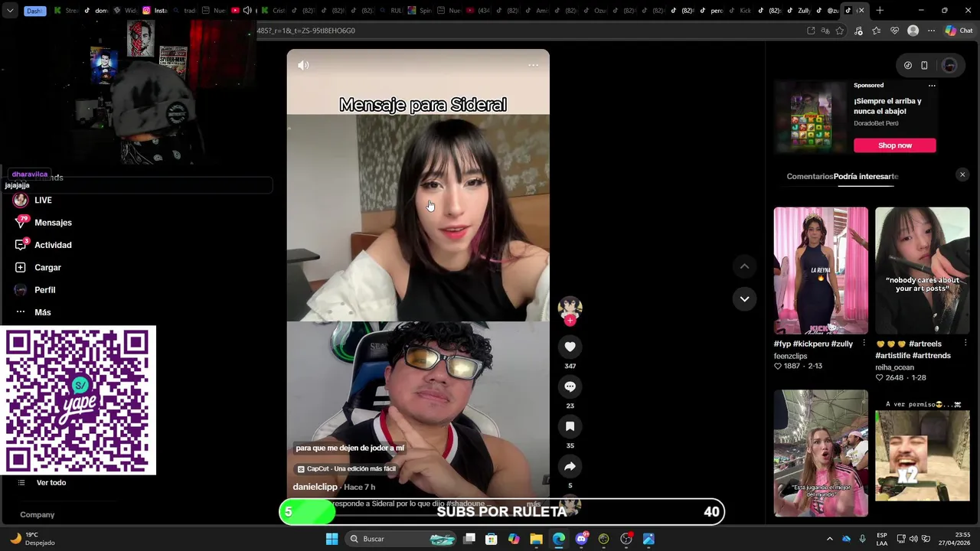Viewport: 980px width, 551px height.
Task: Open the 'Esta jugando el mejor' video thumbnail
Action: point(821,453)
